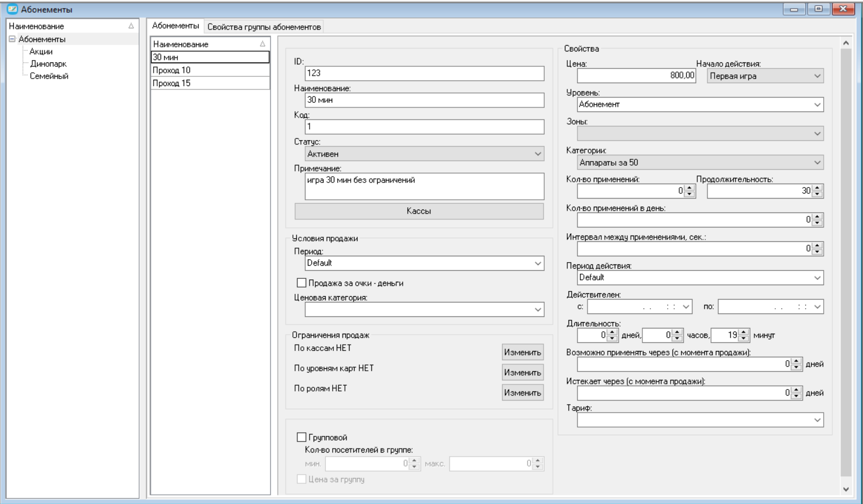Enable the Групповой checkbox
The height and width of the screenshot is (504, 863).
(x=302, y=437)
